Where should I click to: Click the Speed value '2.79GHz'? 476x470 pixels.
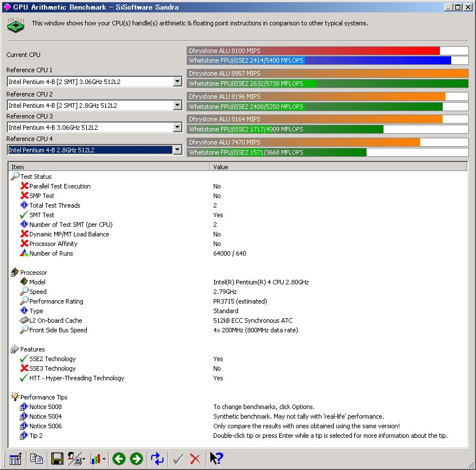click(x=225, y=292)
